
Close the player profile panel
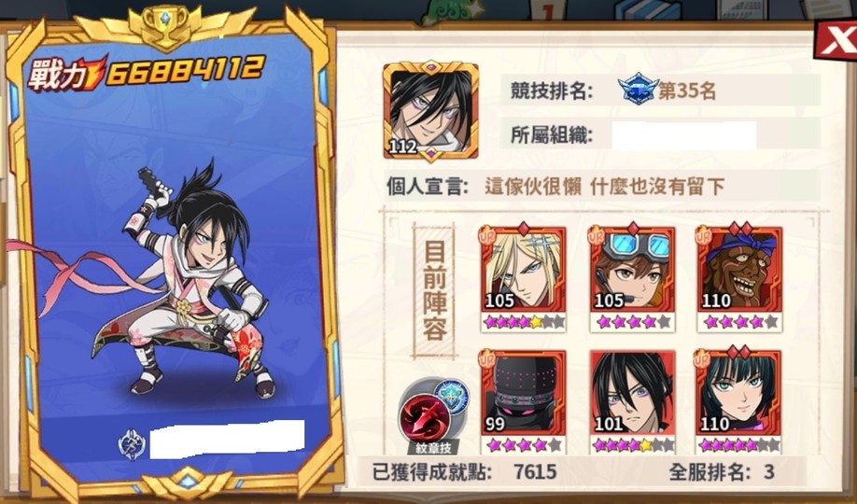(836, 40)
